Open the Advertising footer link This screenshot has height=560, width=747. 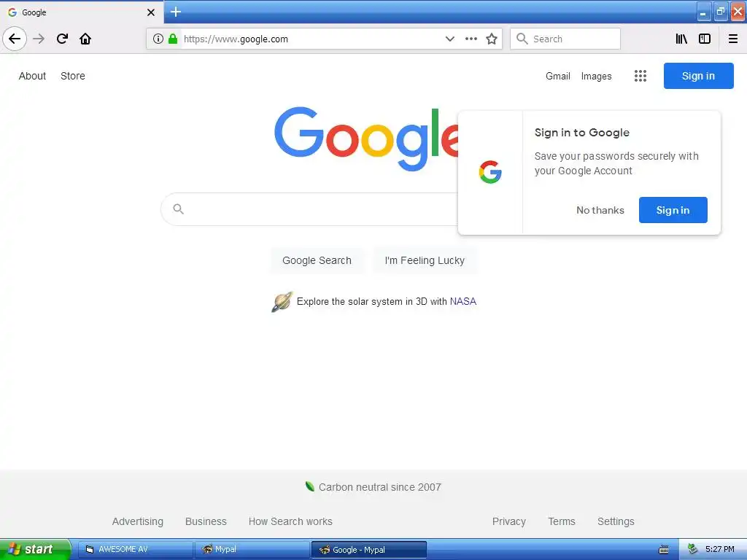point(138,521)
